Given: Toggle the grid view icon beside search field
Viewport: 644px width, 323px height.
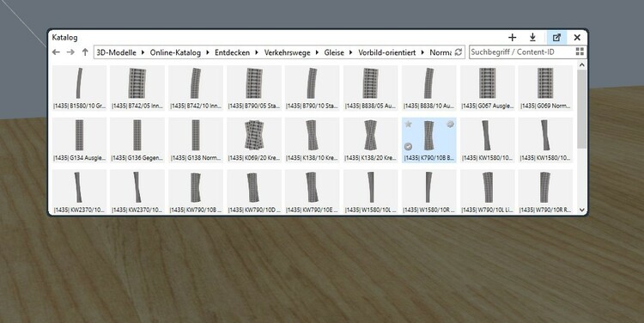Looking at the screenshot, I should pos(580,52).
